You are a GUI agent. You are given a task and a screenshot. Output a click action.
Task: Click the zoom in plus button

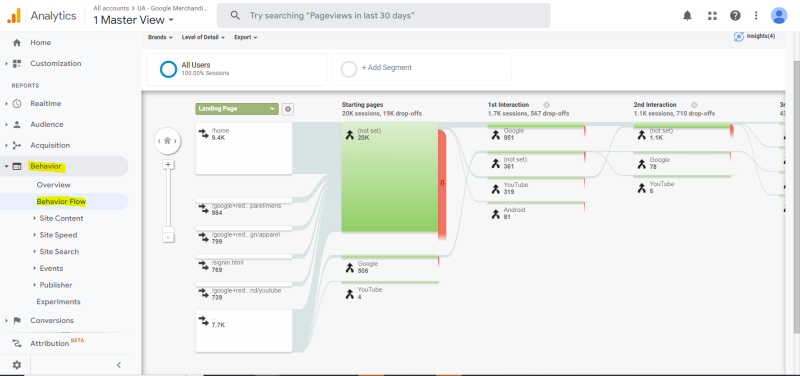[167, 164]
